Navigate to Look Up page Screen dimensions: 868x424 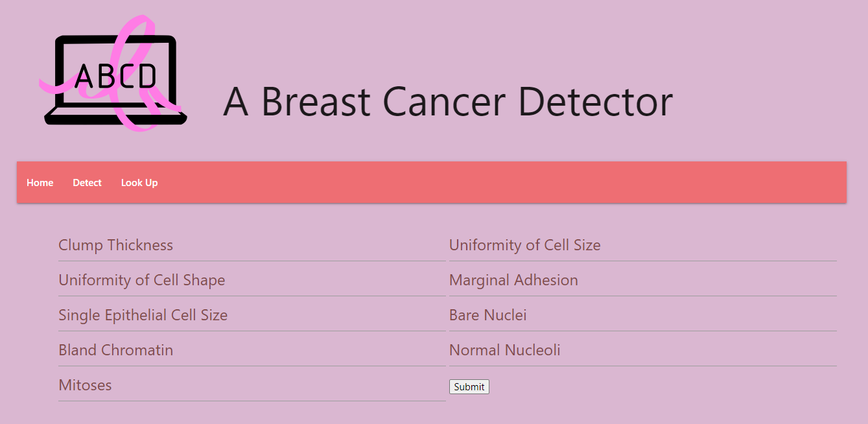(x=139, y=183)
